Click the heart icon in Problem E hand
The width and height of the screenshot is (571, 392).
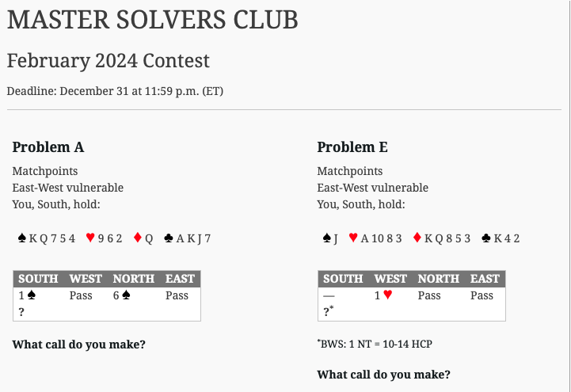353,238
